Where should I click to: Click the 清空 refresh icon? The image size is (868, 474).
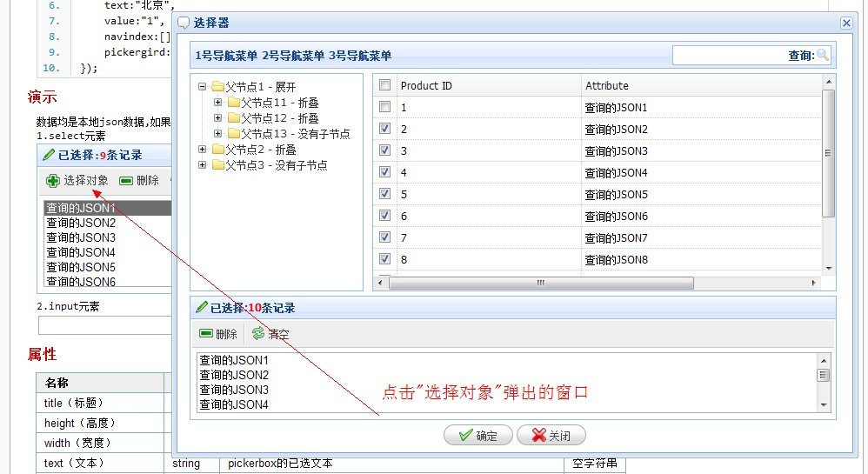pos(258,334)
